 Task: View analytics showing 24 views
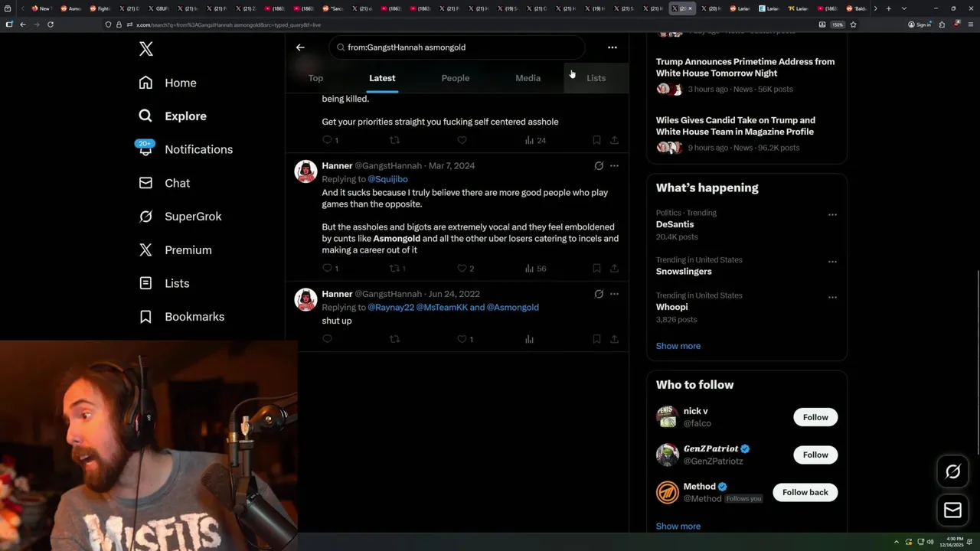535,140
